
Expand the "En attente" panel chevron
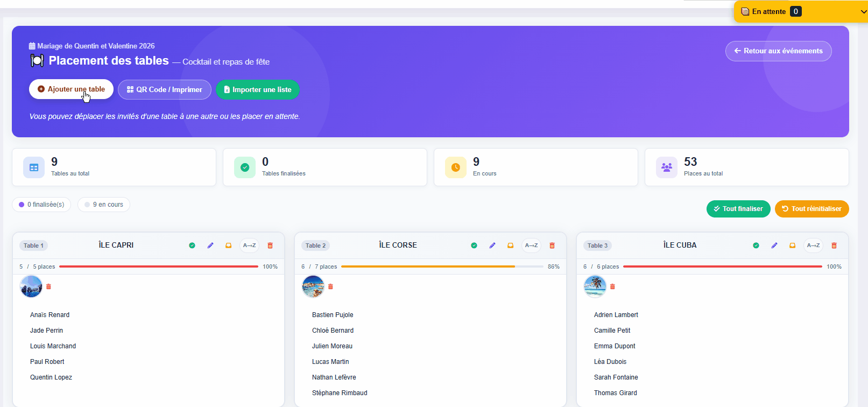point(864,11)
